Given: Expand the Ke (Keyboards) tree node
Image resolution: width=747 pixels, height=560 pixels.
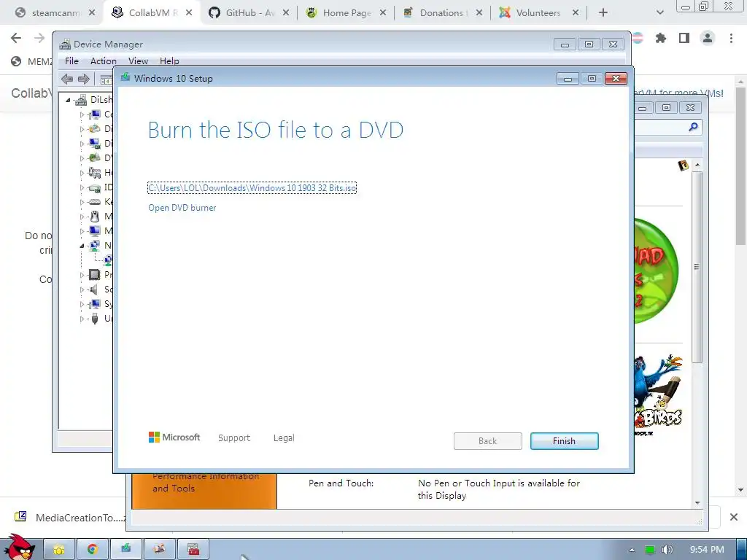Looking at the screenshot, I should [82, 203].
